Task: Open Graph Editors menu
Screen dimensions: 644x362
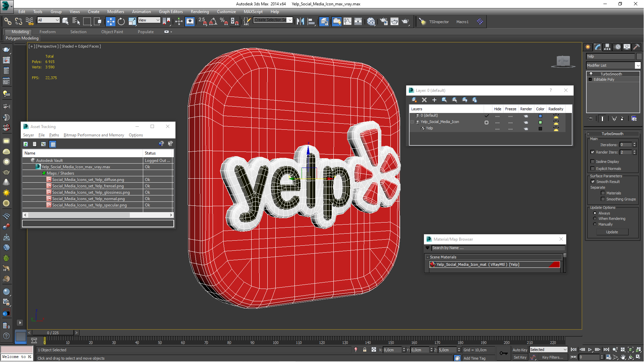Action: pyautogui.click(x=171, y=11)
